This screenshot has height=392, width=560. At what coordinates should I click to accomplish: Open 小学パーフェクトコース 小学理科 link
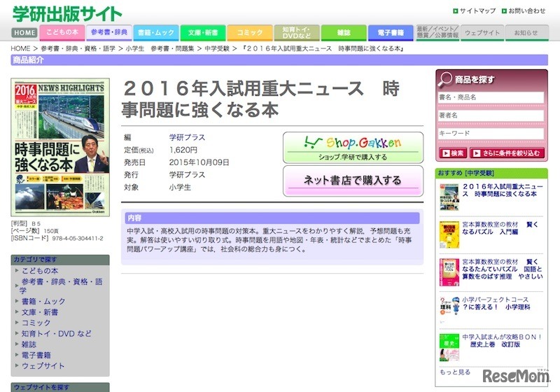pyautogui.click(x=496, y=303)
